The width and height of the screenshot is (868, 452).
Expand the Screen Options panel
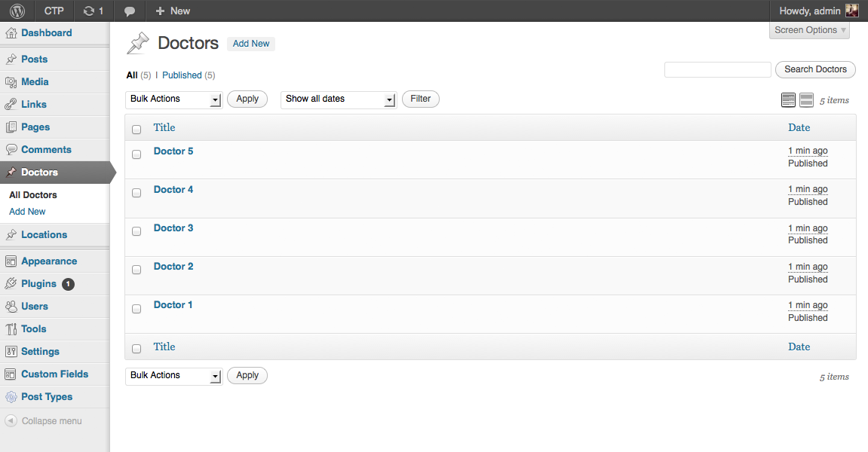[x=810, y=30]
